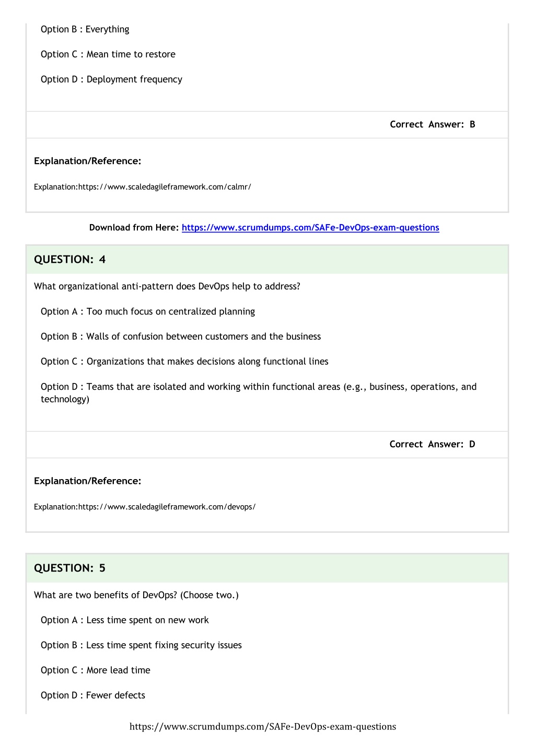Select Option A: Too much focus on centralized planning
This screenshot has width=535, height=756.
point(148,311)
